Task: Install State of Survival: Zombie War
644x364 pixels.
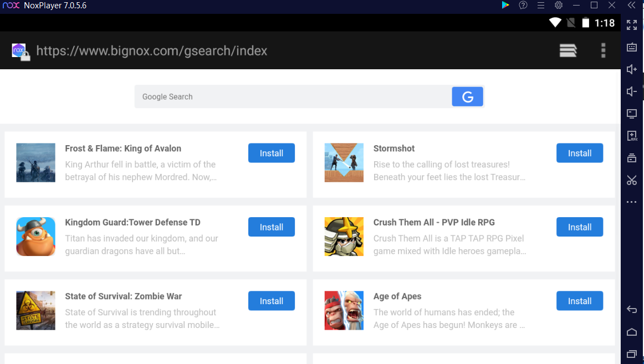Action: (272, 301)
